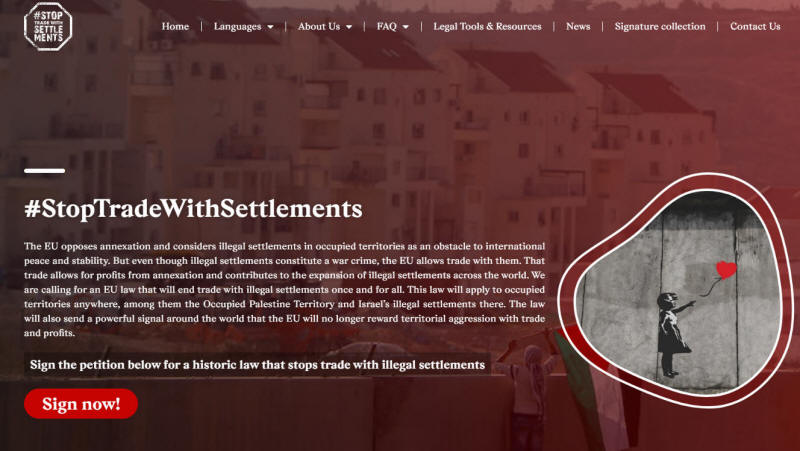Viewport: 800px width, 451px height.
Task: Click the #StopTradeWithSettlements headline
Action: click(193, 209)
